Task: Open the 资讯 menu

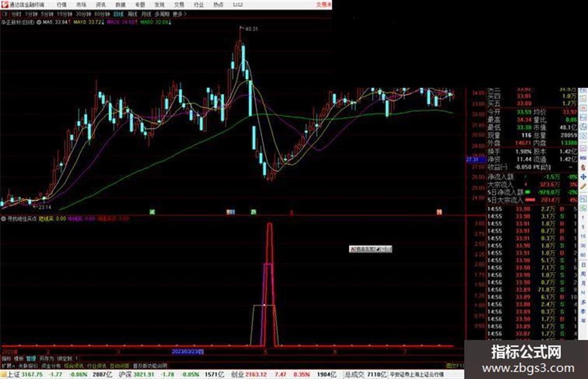Action: click(101, 5)
